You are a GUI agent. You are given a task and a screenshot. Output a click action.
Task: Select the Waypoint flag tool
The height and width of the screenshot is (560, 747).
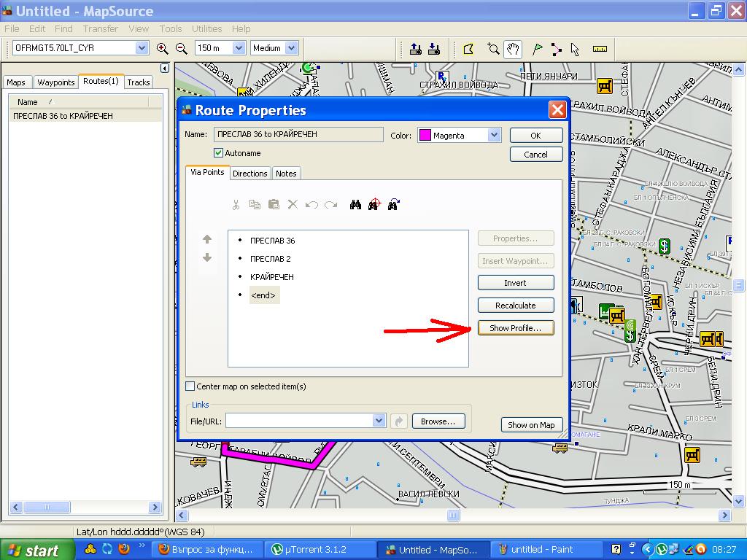click(537, 49)
